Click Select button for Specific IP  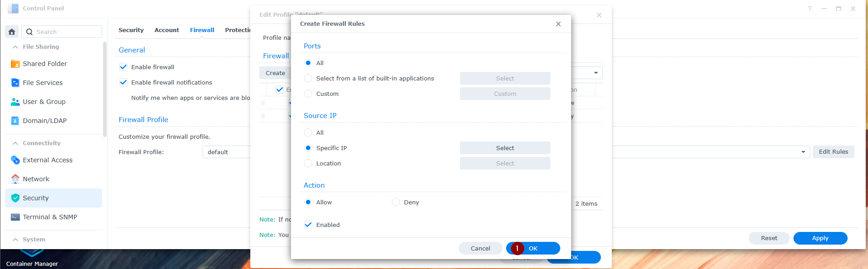click(x=505, y=148)
